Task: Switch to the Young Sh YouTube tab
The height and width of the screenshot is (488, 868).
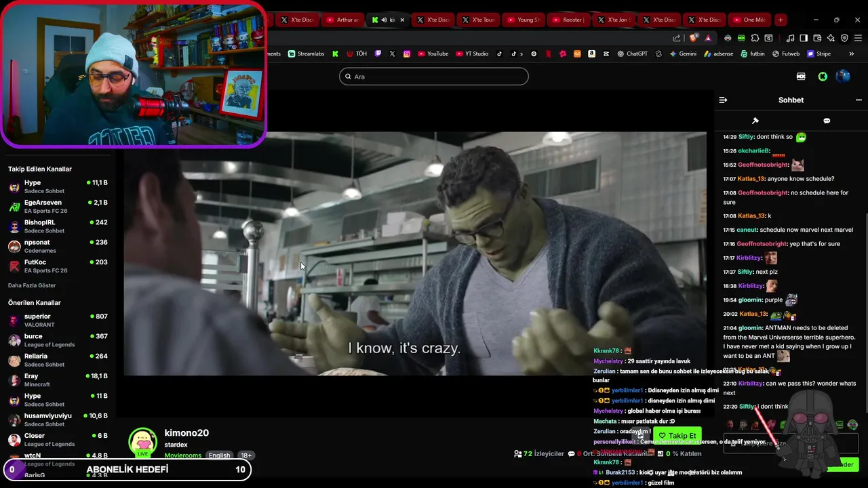Action: click(523, 20)
